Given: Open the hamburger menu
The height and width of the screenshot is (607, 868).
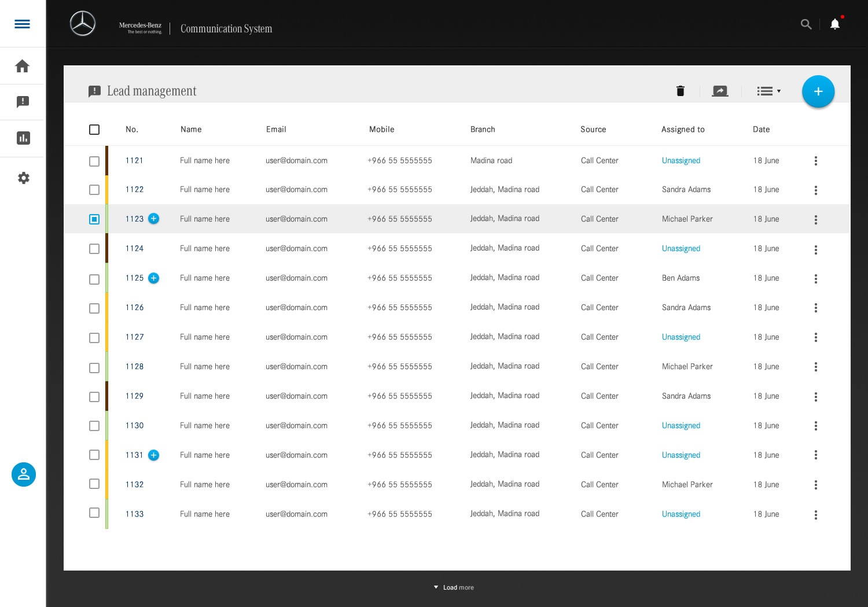Looking at the screenshot, I should pos(22,24).
